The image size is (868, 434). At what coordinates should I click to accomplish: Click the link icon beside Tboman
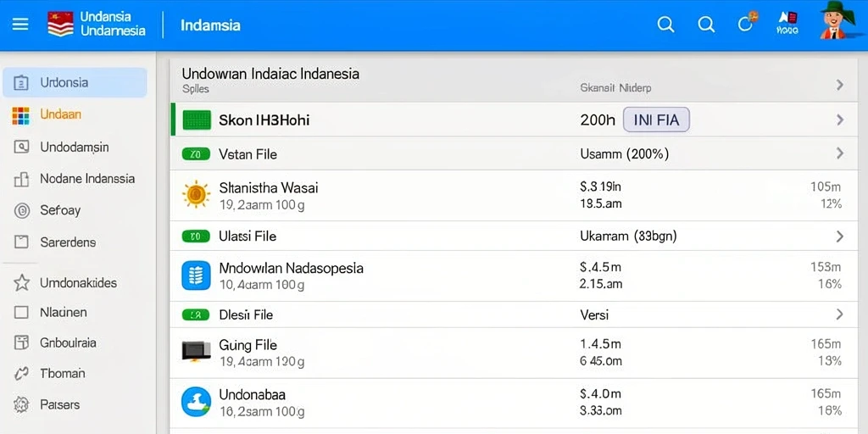coord(21,374)
